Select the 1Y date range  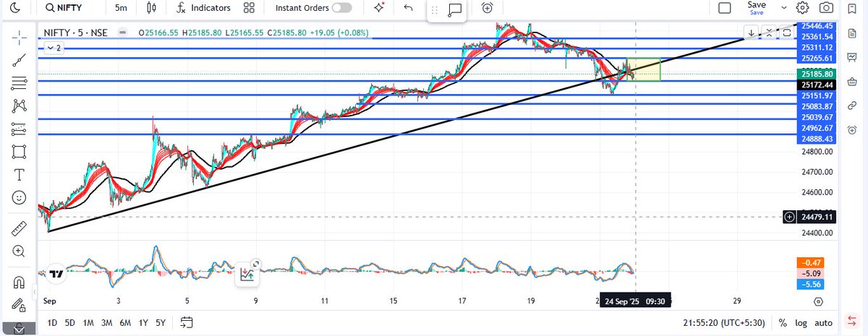coord(144,322)
